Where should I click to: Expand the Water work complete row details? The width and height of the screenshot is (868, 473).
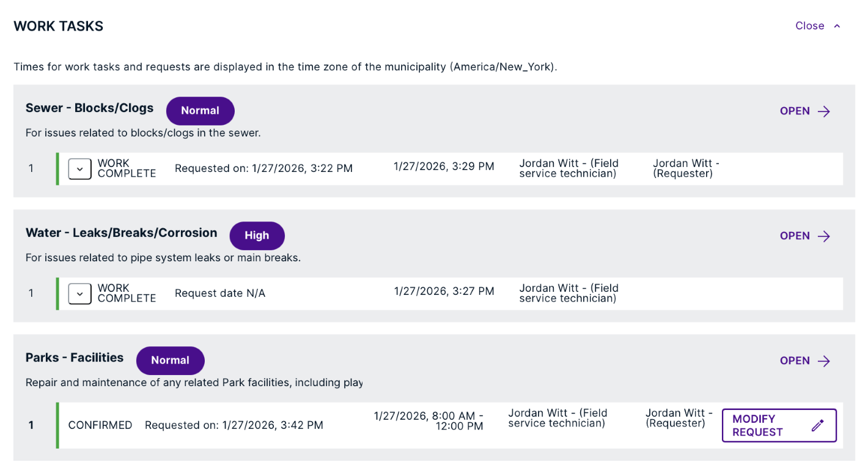click(79, 294)
